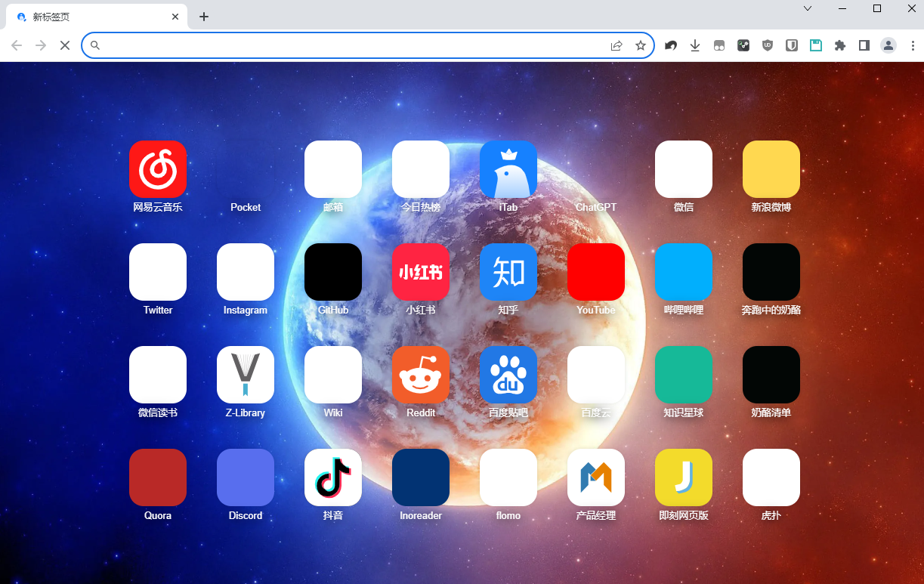This screenshot has width=924, height=584.
Task: Open the 即刻网页版 shortcut icon
Action: [x=684, y=477]
